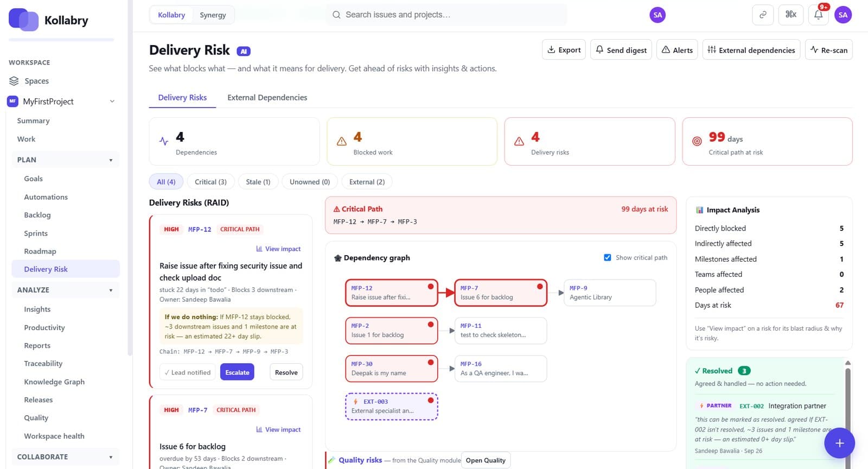Escalate the MFP-12 risk
Viewport: 868px width, 469px height.
tap(237, 372)
